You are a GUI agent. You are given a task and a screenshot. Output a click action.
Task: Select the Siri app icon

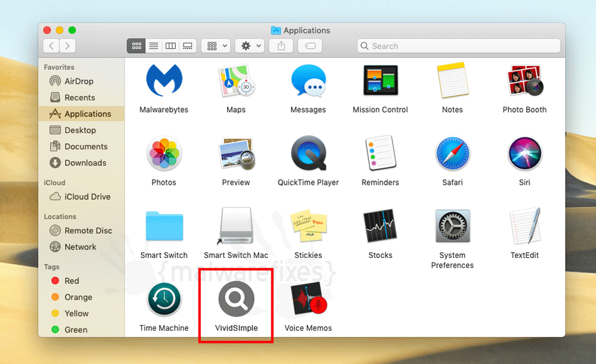(x=524, y=153)
